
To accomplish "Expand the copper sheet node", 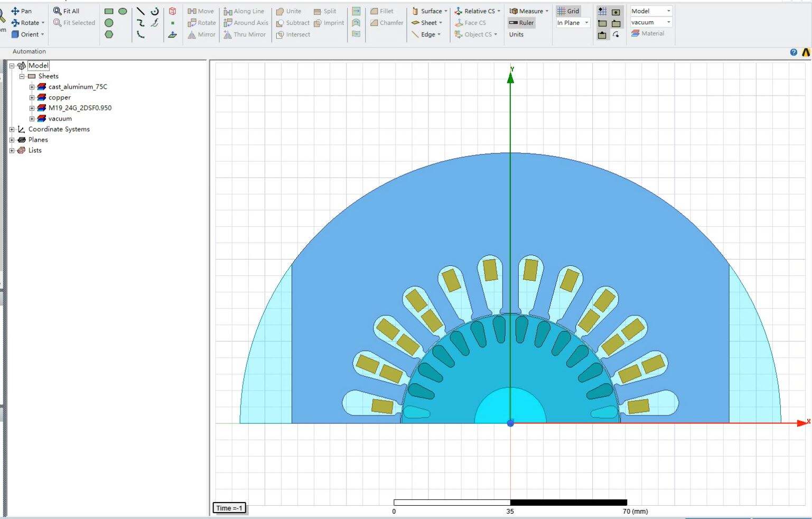I will point(32,97).
